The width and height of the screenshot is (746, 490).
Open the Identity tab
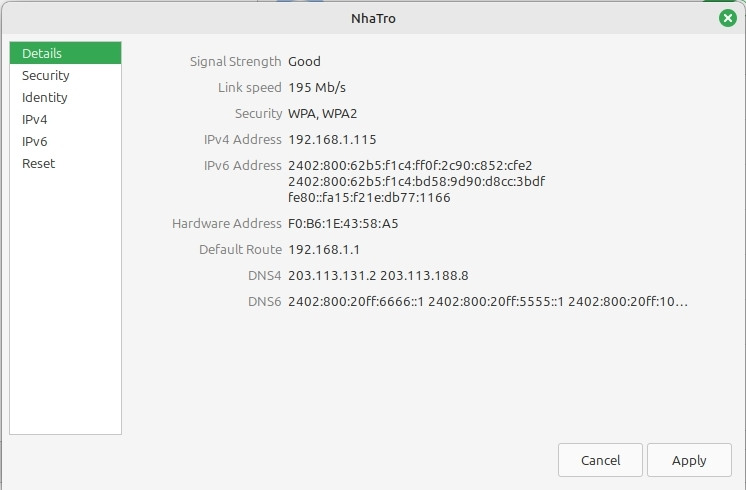45,97
